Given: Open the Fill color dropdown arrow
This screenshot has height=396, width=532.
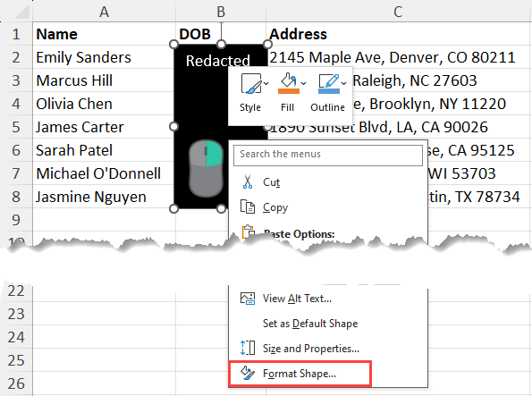Looking at the screenshot, I should pyautogui.click(x=304, y=83).
